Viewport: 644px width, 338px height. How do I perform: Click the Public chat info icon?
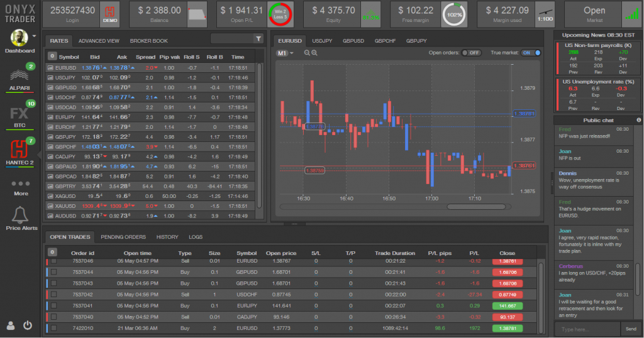tap(638, 120)
